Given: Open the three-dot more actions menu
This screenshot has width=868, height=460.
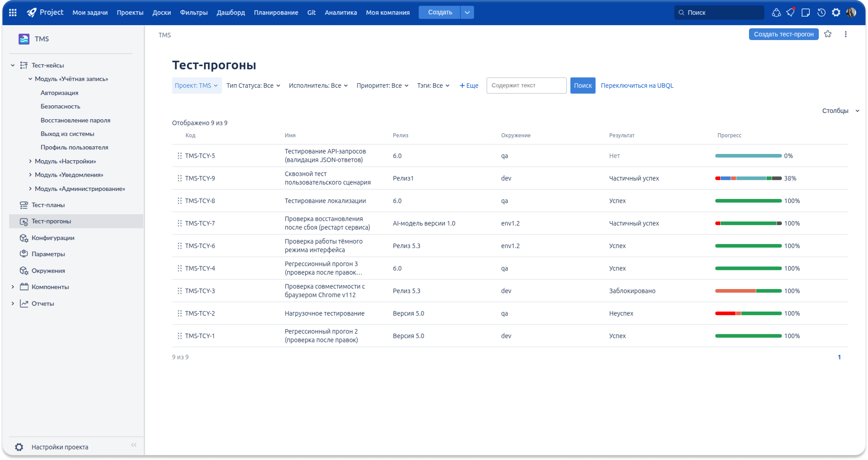Looking at the screenshot, I should coord(845,34).
